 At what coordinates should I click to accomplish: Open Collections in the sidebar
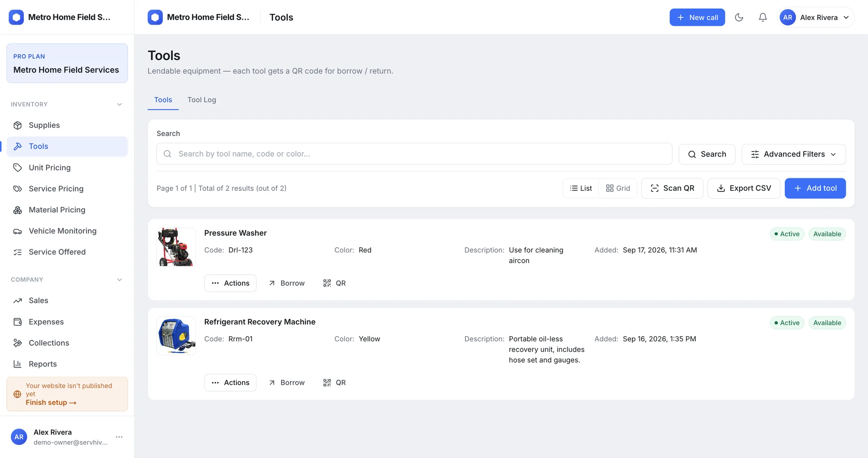point(67,343)
